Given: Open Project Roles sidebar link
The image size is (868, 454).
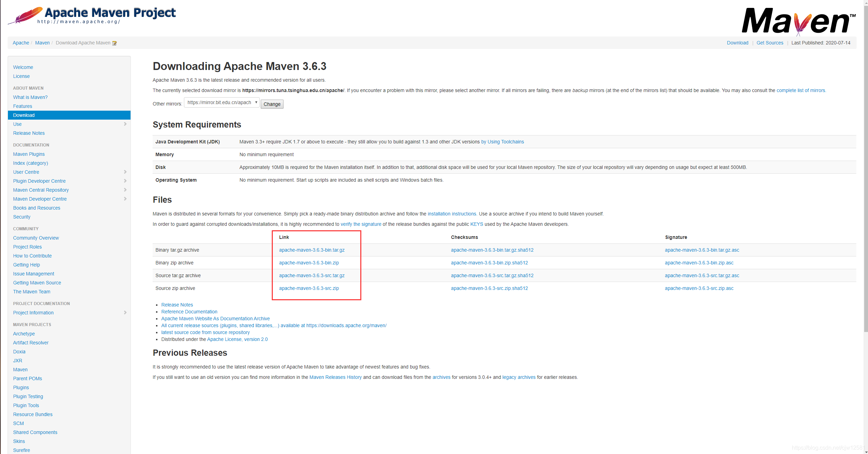Looking at the screenshot, I should coord(28,247).
